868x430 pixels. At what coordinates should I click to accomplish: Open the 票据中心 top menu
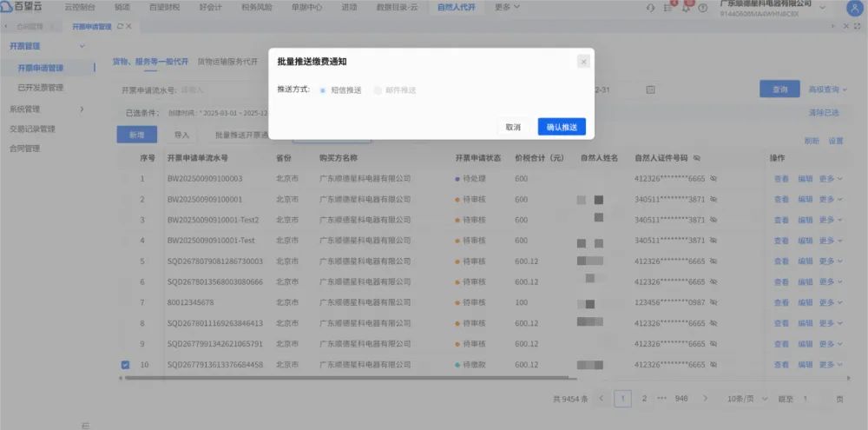pyautogui.click(x=306, y=8)
